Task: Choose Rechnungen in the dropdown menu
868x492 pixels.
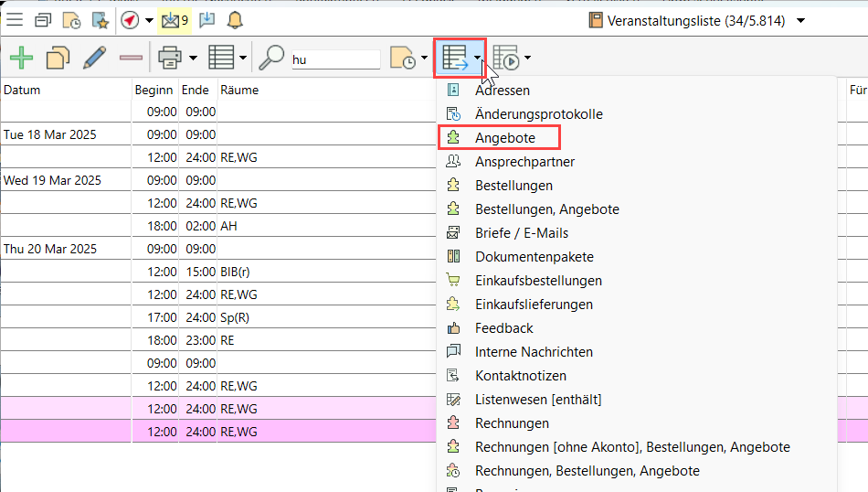Action: pyautogui.click(x=512, y=423)
